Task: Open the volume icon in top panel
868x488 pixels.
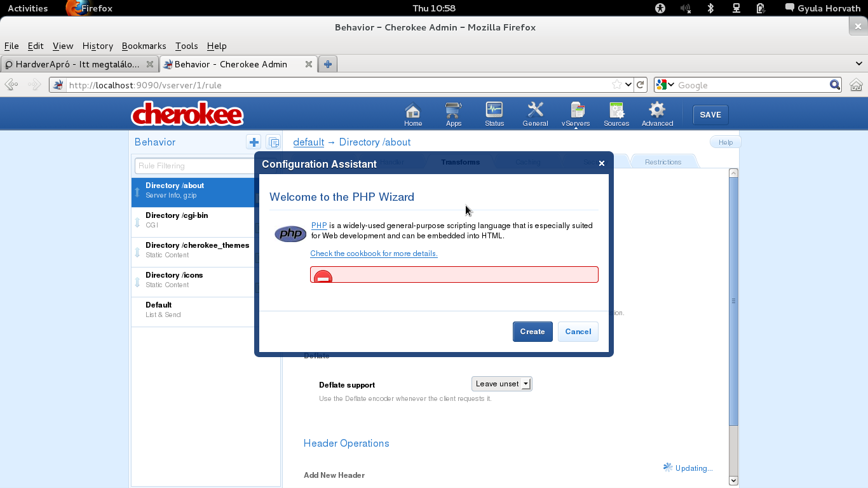Action: coord(685,8)
